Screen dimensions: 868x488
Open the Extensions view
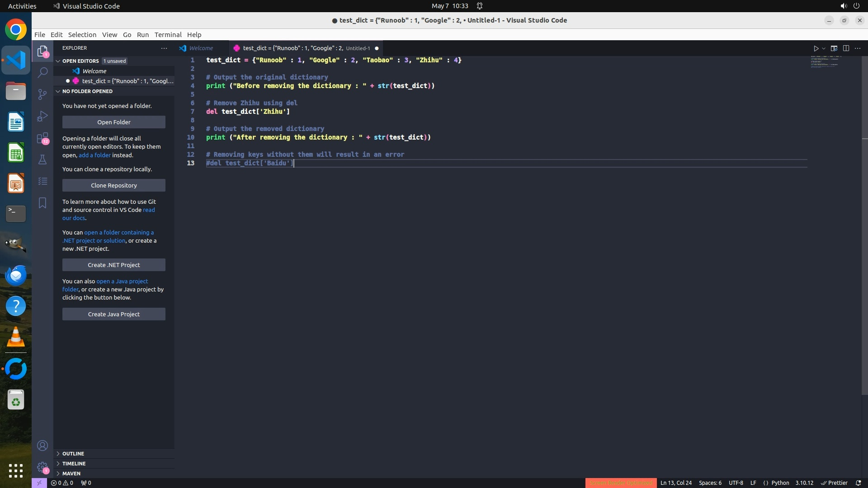pyautogui.click(x=42, y=138)
